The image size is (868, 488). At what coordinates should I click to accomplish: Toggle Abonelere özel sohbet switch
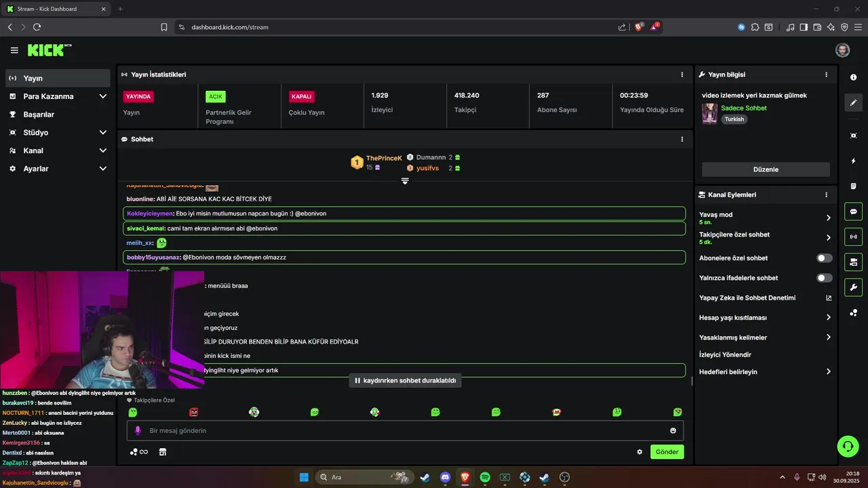[x=825, y=258]
